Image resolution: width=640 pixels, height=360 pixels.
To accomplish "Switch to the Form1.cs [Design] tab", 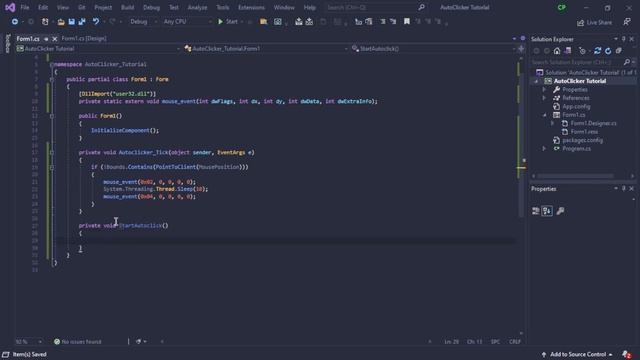I will [x=84, y=38].
